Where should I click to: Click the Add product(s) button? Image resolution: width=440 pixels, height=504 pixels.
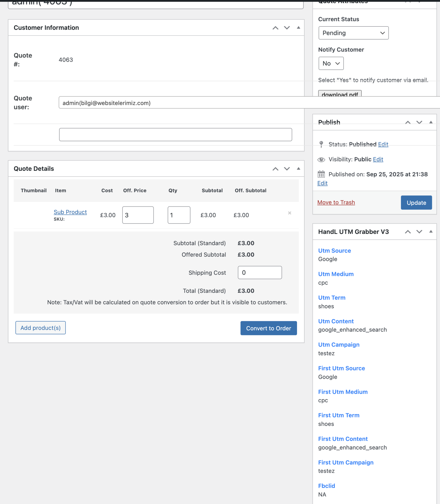(x=41, y=328)
